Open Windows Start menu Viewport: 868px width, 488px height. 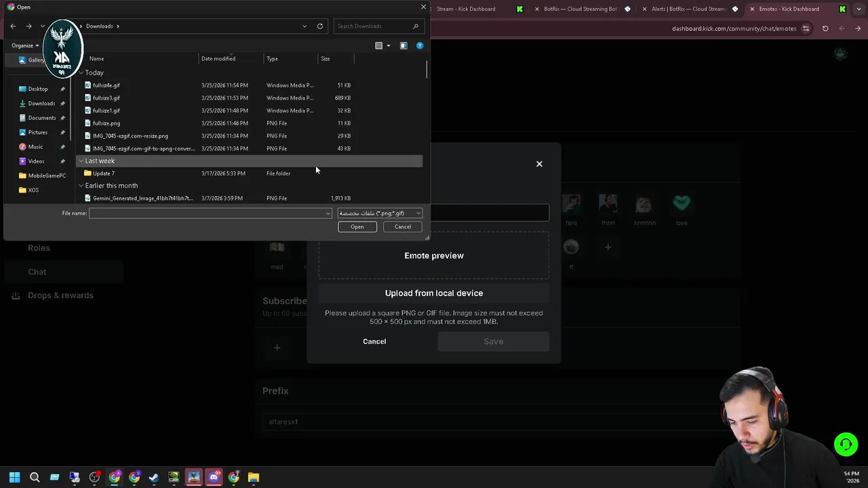[x=14, y=477]
